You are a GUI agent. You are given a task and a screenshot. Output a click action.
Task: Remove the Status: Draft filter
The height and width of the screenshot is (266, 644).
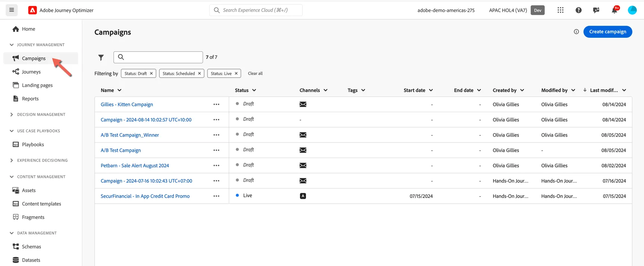click(151, 73)
